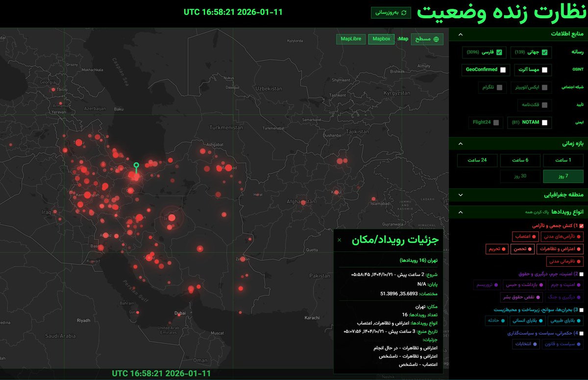Enable the مهسا آلرت OSINT checkbox

pyautogui.click(x=544, y=70)
